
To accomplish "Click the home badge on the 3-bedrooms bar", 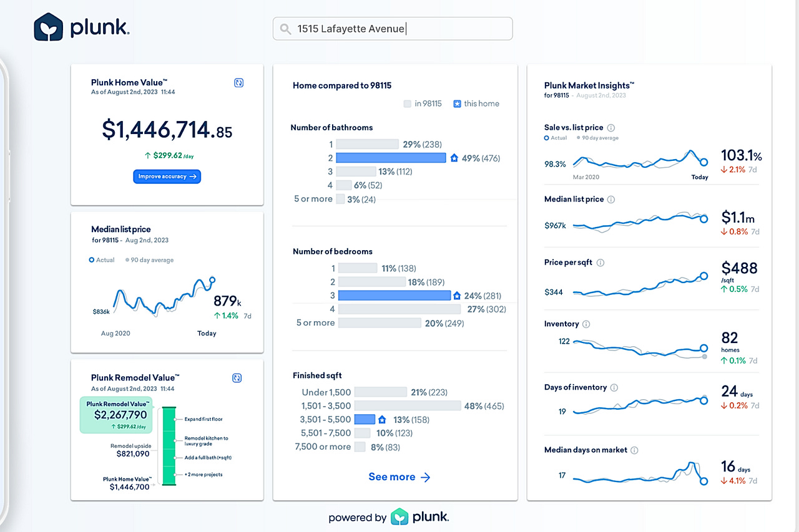I will [x=458, y=296].
